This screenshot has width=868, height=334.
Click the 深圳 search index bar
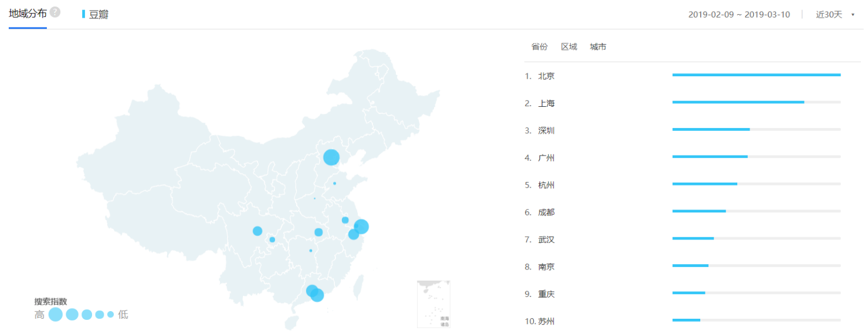pos(757,130)
